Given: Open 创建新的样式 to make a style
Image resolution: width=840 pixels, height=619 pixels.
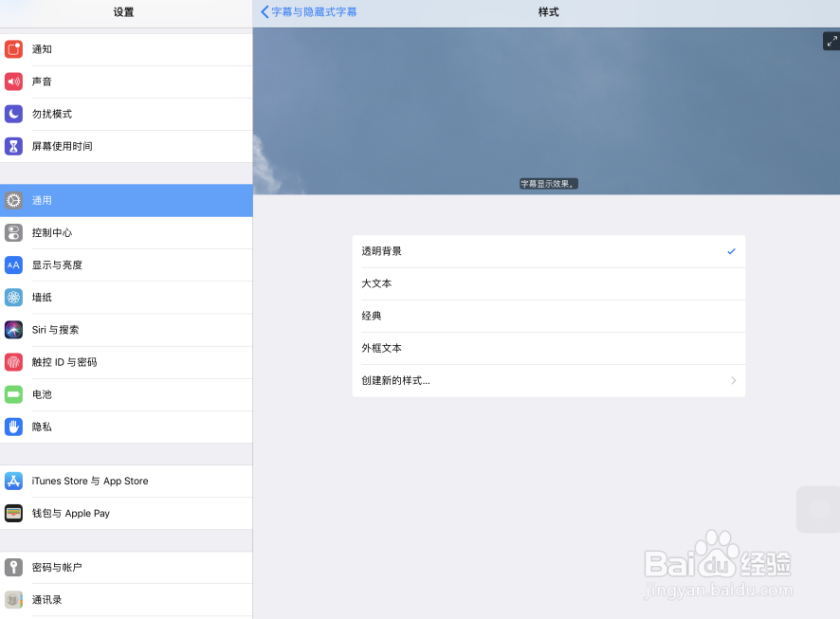Looking at the screenshot, I should click(548, 380).
